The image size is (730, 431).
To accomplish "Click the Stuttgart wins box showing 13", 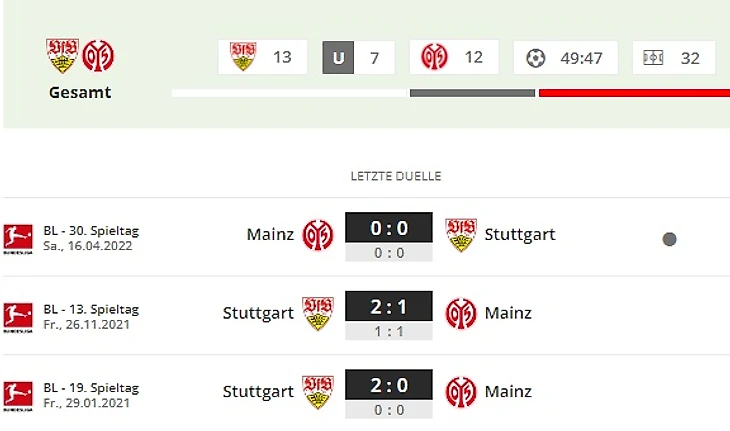I will click(262, 57).
